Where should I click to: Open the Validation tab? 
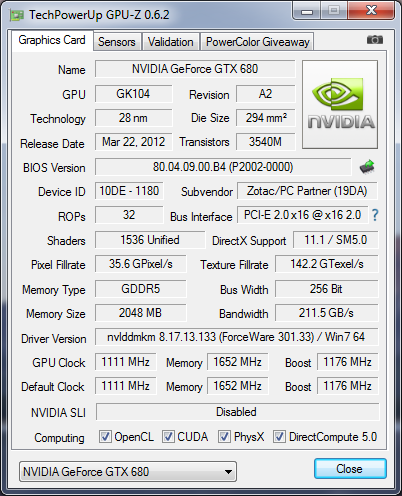(x=171, y=42)
